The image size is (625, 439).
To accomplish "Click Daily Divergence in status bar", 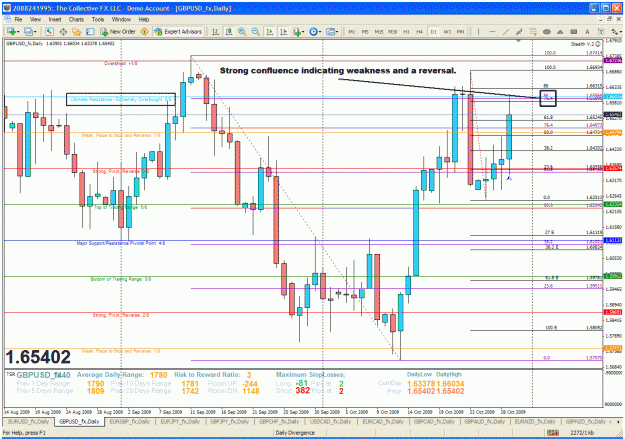I will (x=295, y=433).
